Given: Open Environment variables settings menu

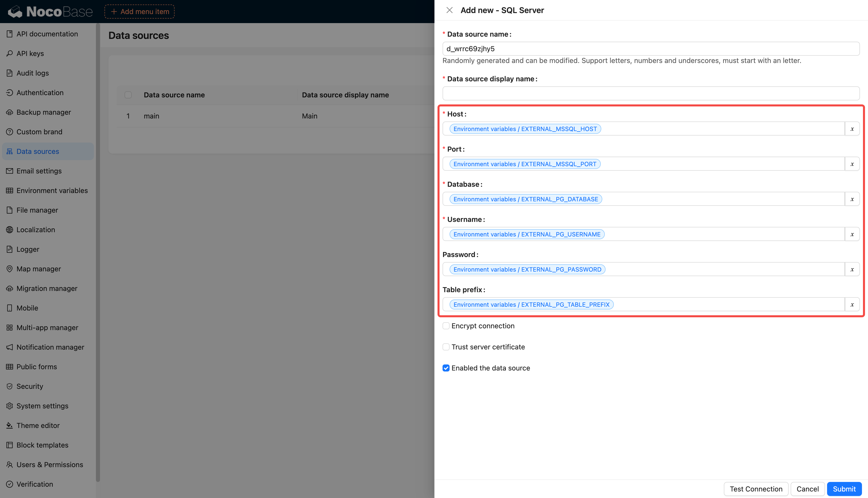Looking at the screenshot, I should click(x=52, y=191).
